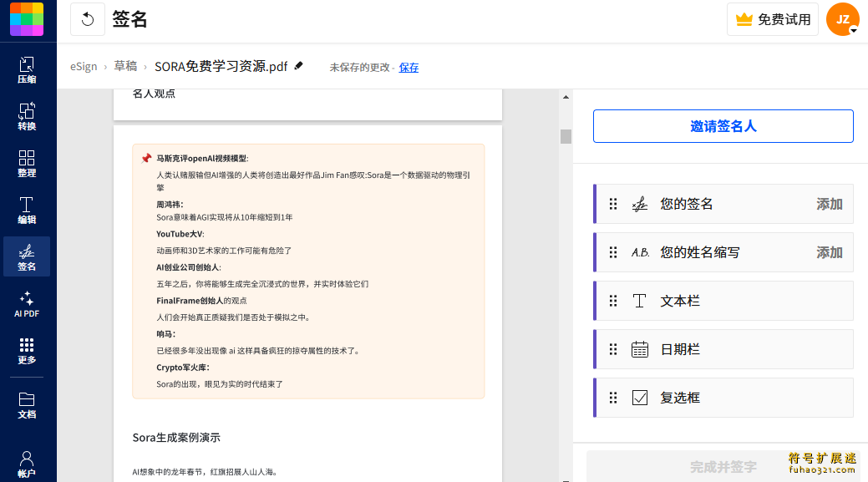Click the text FinalFrame创始人的观点
This screenshot has width=868, height=482.
[x=201, y=301]
